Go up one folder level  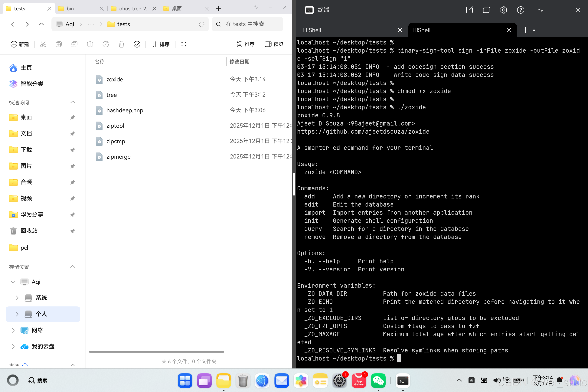tap(41, 24)
